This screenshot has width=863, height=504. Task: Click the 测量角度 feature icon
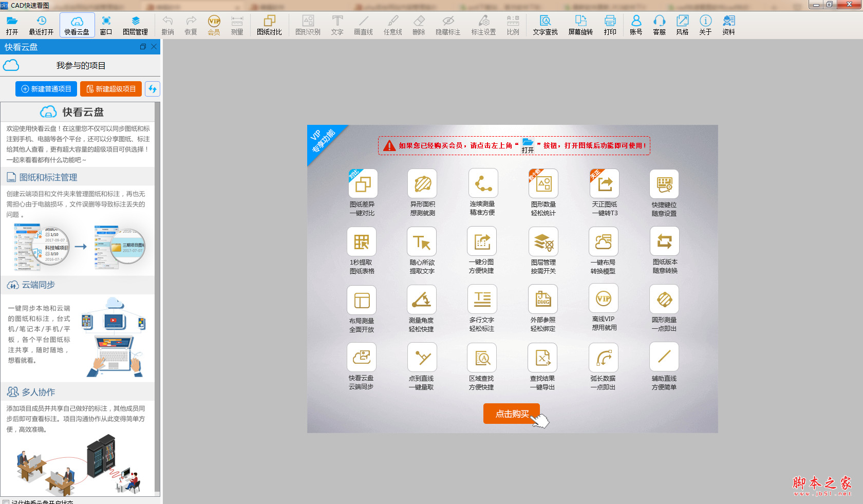[422, 300]
